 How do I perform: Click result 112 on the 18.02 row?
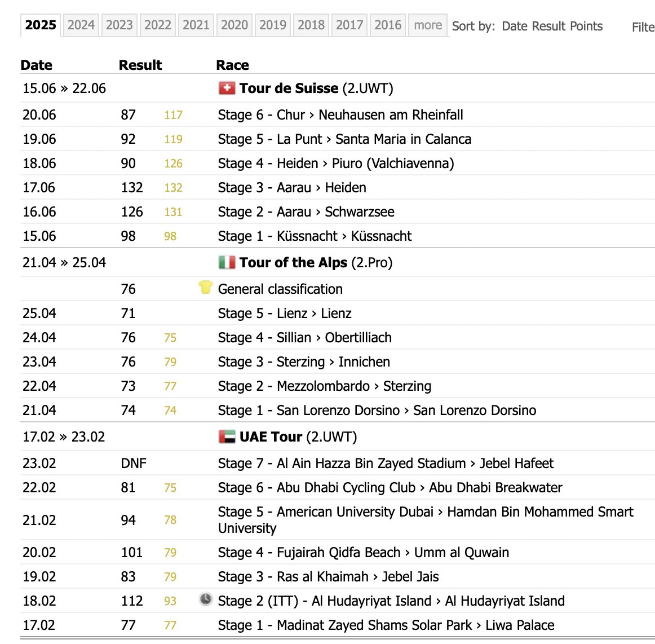(x=132, y=601)
